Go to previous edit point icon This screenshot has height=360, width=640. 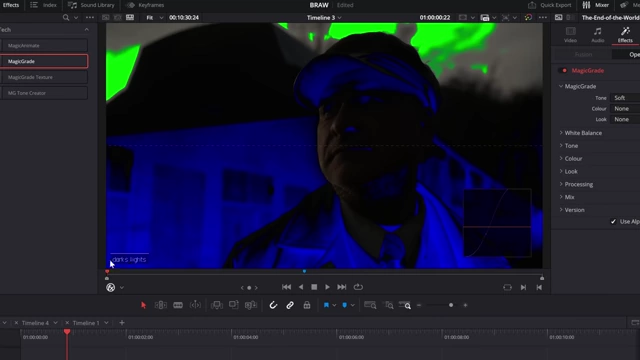click(x=539, y=287)
